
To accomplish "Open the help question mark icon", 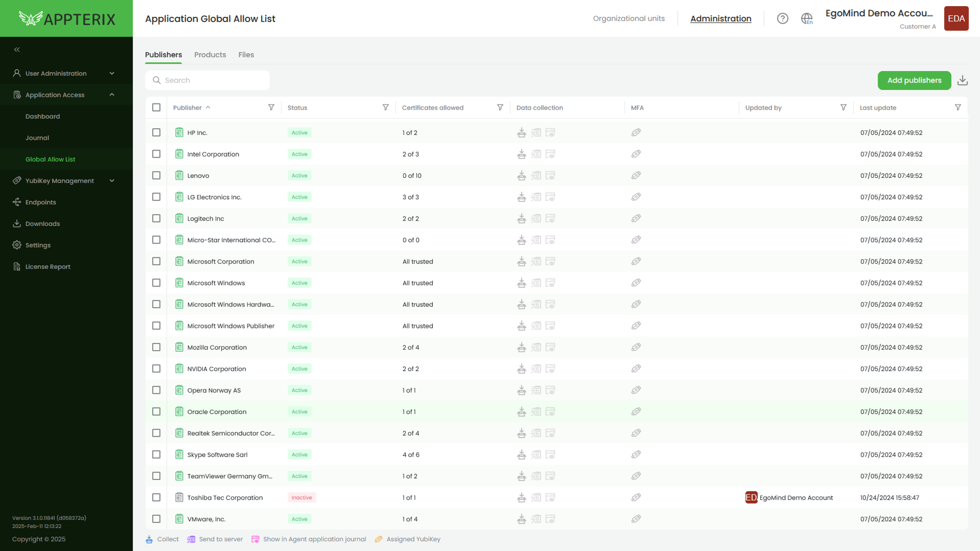I will 782,18.
